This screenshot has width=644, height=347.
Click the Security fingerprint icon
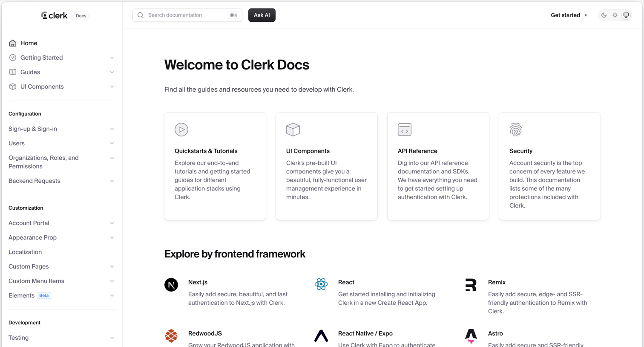coord(516,130)
